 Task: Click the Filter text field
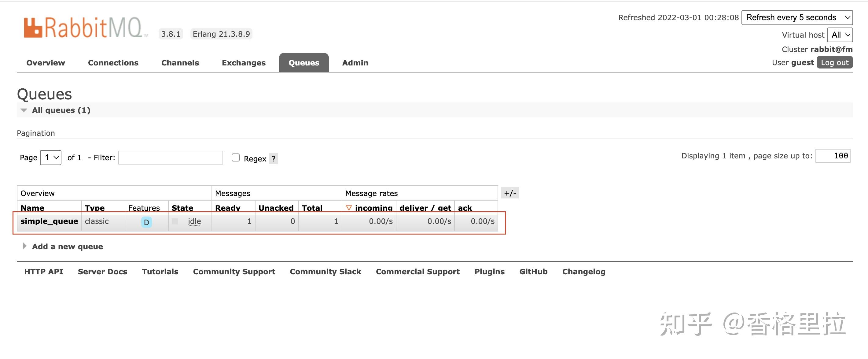[x=171, y=157]
